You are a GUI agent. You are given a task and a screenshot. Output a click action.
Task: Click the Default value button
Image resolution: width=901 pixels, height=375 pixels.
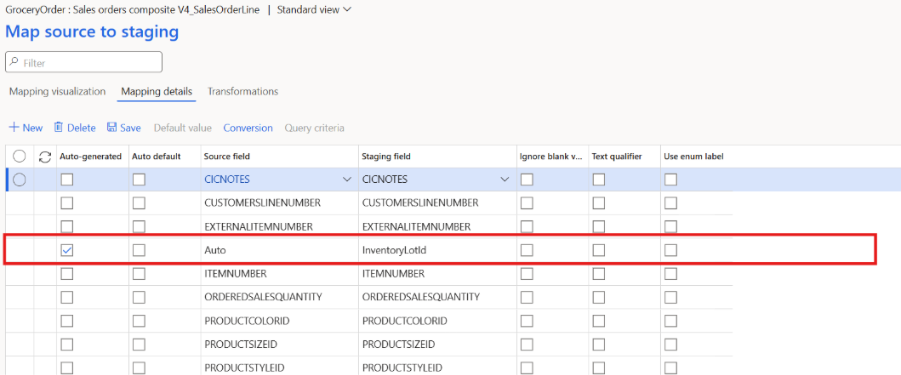tap(183, 127)
